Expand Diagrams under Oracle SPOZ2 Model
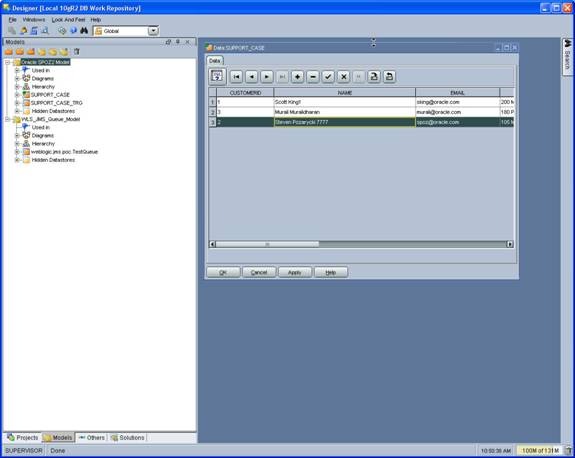The height and width of the screenshot is (458, 575). (17, 78)
